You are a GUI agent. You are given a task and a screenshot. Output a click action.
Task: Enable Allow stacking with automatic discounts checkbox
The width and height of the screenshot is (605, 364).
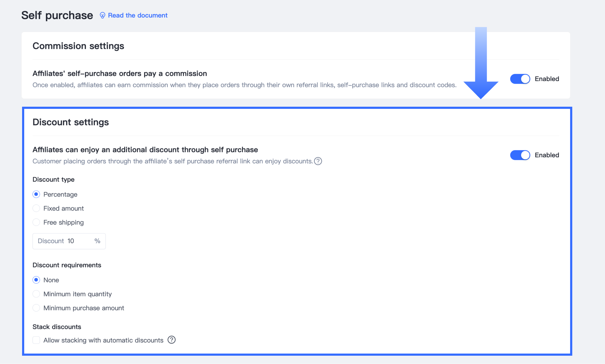36,340
